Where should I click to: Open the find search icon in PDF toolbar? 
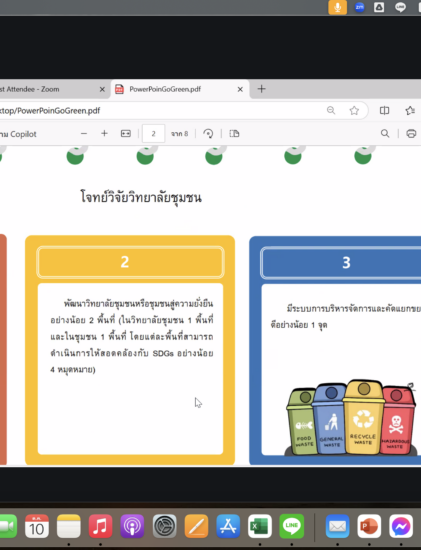click(385, 134)
